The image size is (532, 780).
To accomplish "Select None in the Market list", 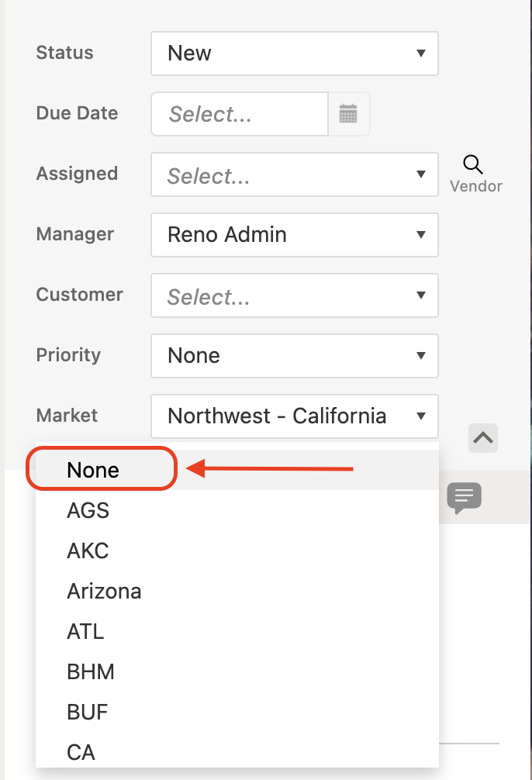I will click(x=94, y=470).
